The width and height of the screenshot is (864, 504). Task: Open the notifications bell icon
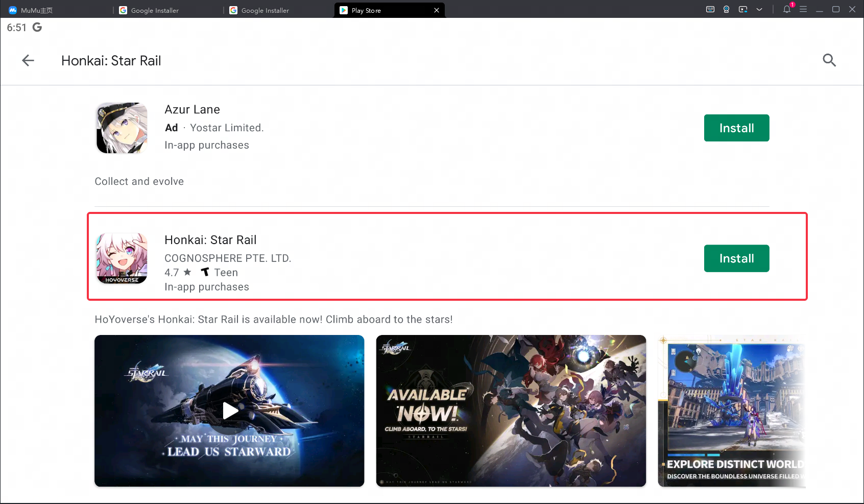tap(787, 9)
